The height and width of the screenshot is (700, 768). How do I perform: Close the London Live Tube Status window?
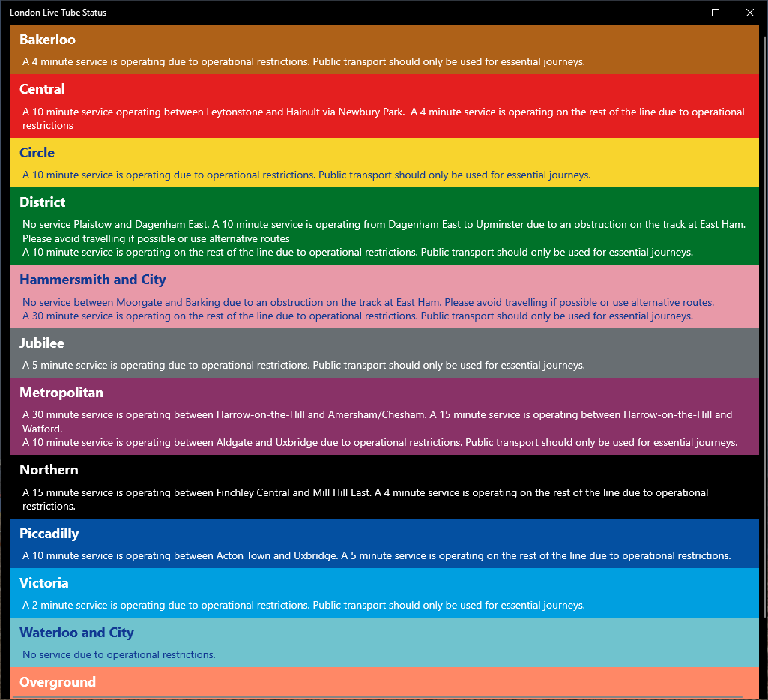pyautogui.click(x=749, y=13)
